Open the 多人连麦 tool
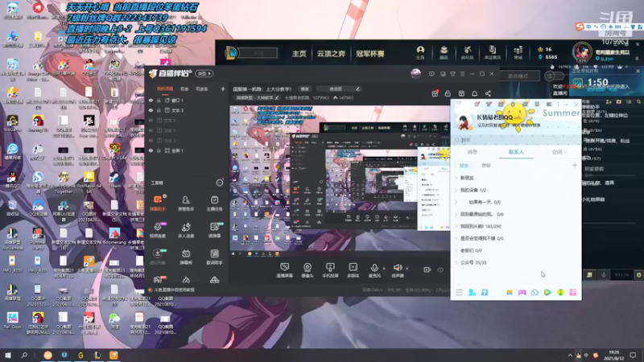Image resolution: width=644 pixels, height=362 pixels. point(186,230)
